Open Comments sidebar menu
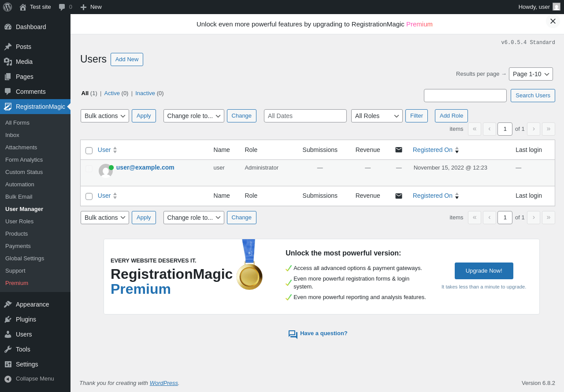 click(x=35, y=92)
